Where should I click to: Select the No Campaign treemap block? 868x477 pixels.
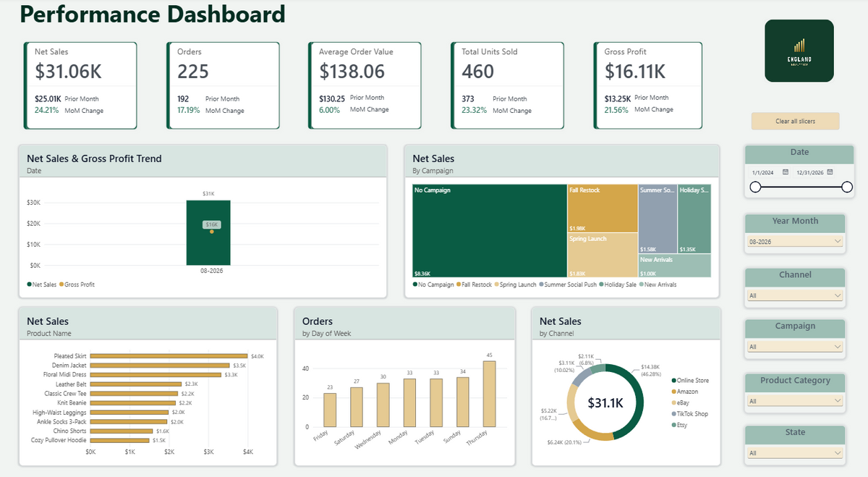point(490,231)
